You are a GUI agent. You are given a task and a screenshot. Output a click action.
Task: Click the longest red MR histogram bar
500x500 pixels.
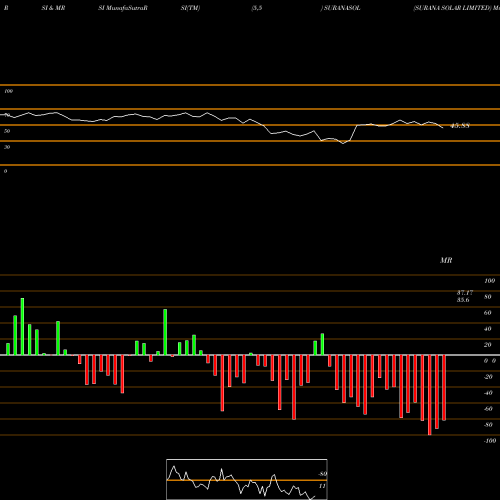point(430,395)
